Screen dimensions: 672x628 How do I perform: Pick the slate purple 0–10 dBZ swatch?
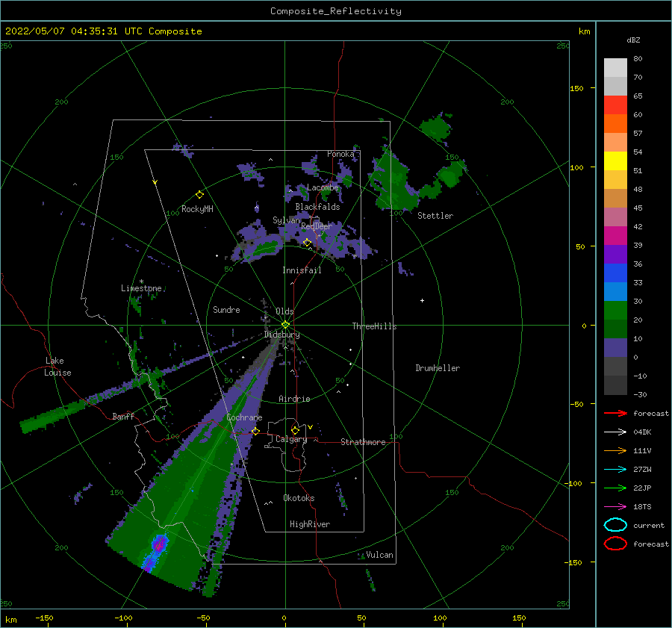click(615, 348)
